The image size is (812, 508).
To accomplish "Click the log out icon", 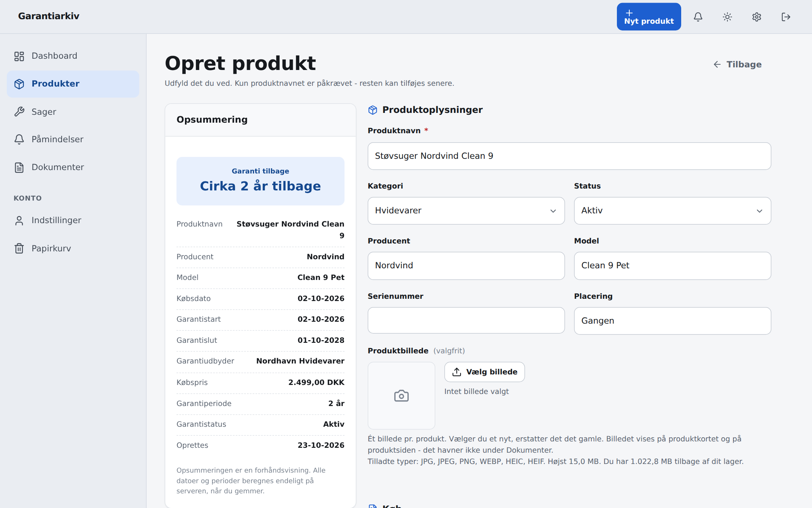I will coord(786,17).
